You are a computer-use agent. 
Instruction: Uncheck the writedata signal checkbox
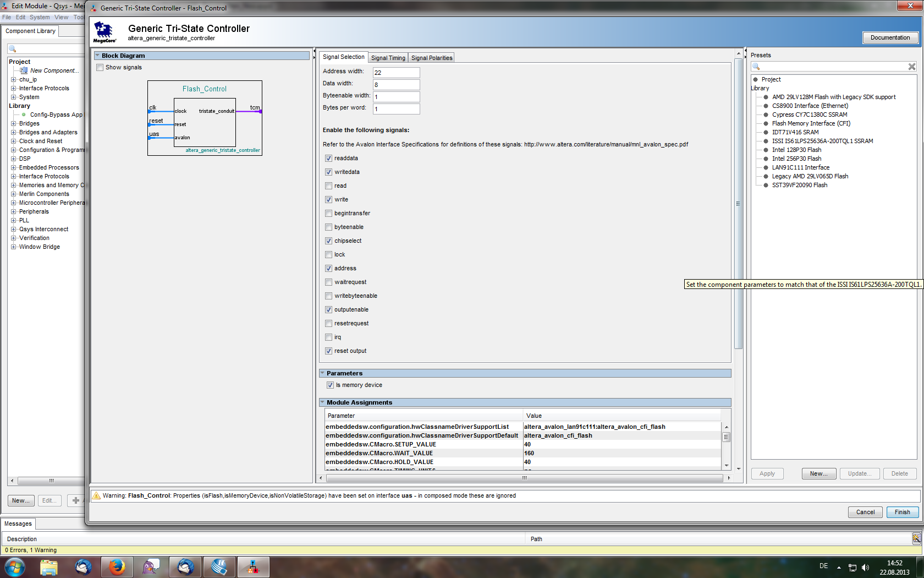(x=328, y=172)
